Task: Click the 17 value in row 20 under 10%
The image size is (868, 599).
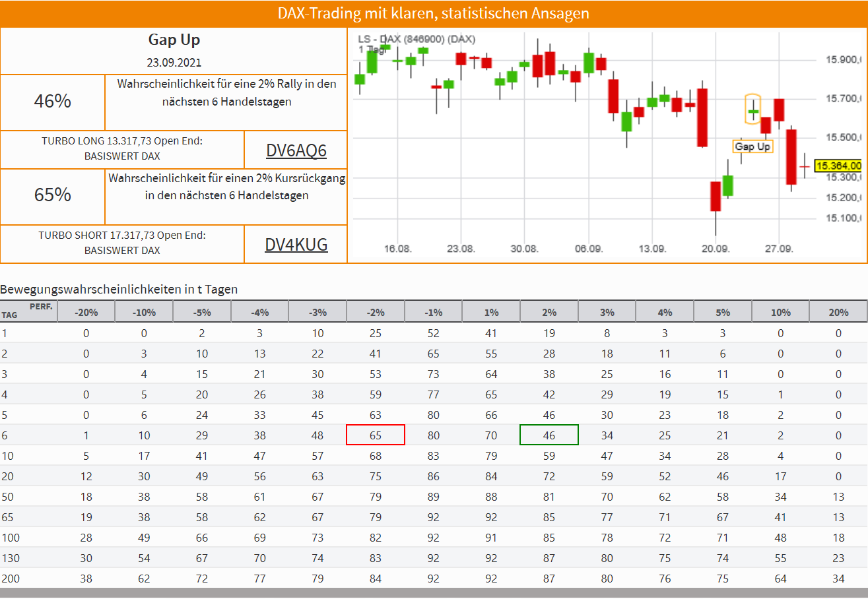Action: (780, 476)
